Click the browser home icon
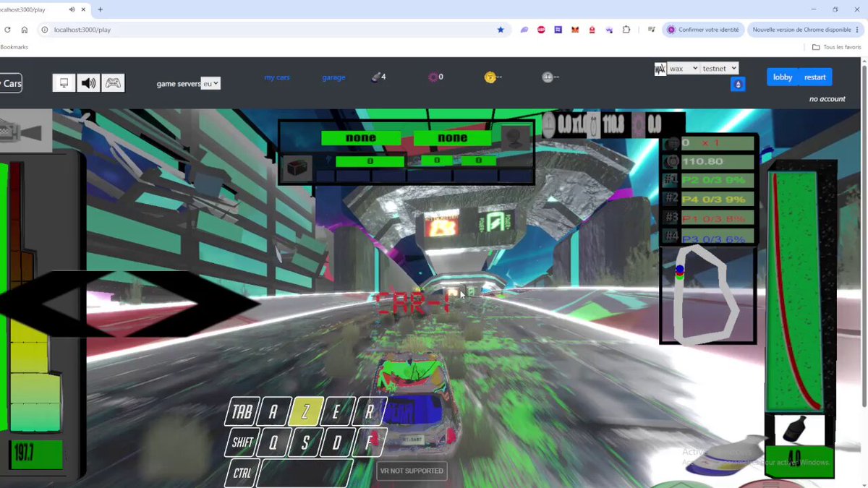 (x=25, y=30)
